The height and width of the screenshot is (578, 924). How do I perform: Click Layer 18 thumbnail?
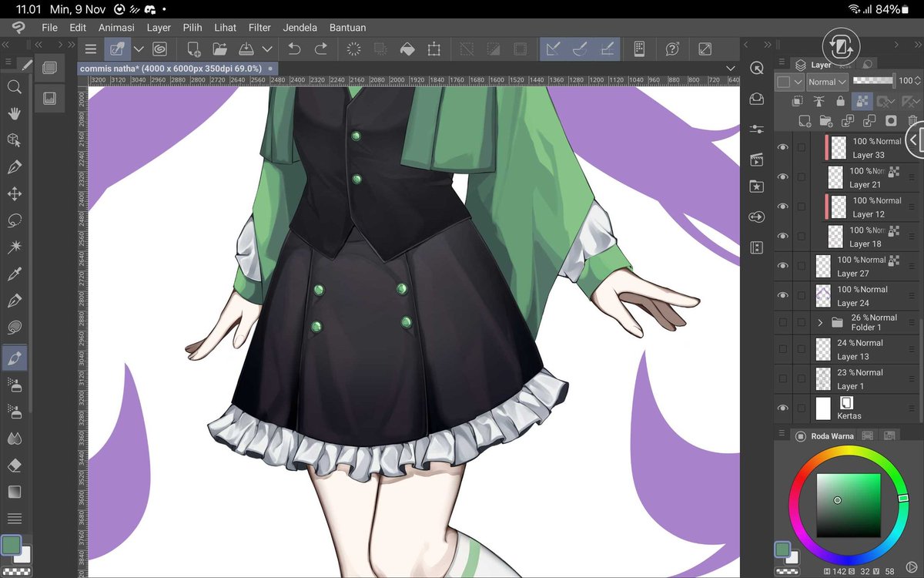[835, 237]
